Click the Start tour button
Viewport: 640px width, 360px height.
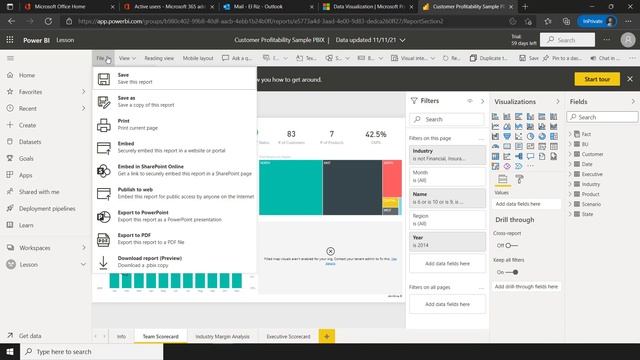click(597, 79)
